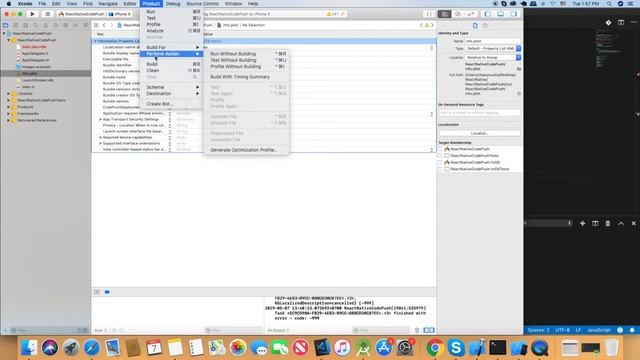Click the Run (play) button in Xcode toolbar

coord(32,14)
